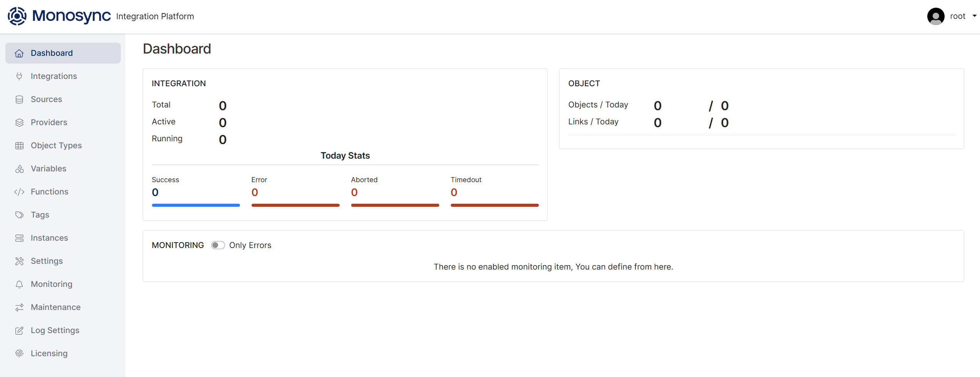This screenshot has width=980, height=377.
Task: Open Variables in the sidebar
Action: [x=48, y=169]
